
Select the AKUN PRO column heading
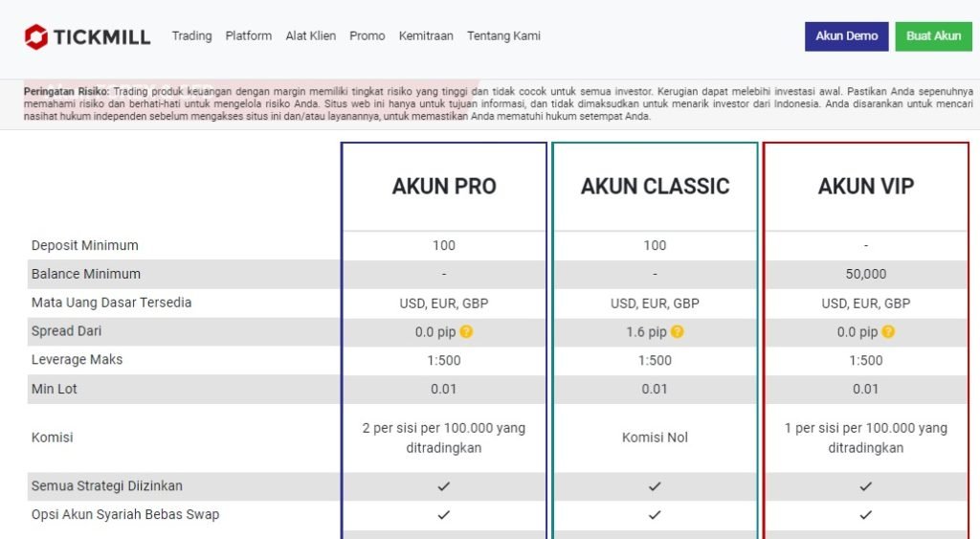click(444, 187)
